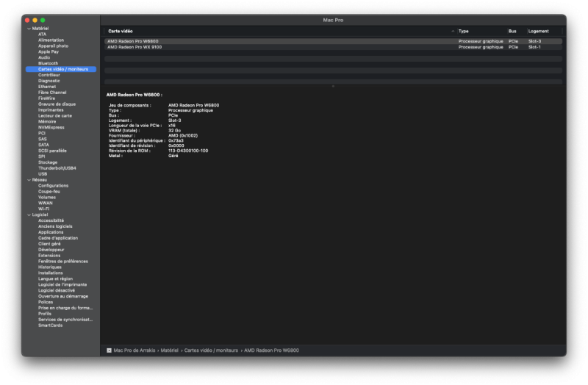This screenshot has height=385, width=588.
Task: Open Mémoire sidebar item
Action: tap(47, 121)
